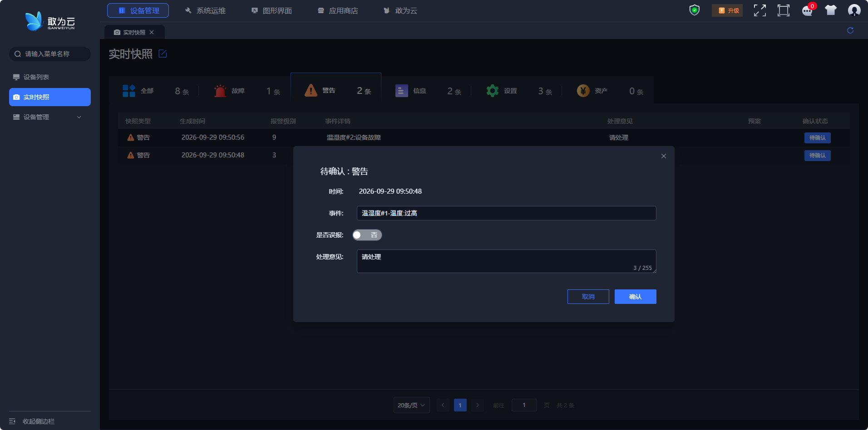Click the go-to page number field
The width and height of the screenshot is (868, 430).
click(524, 405)
